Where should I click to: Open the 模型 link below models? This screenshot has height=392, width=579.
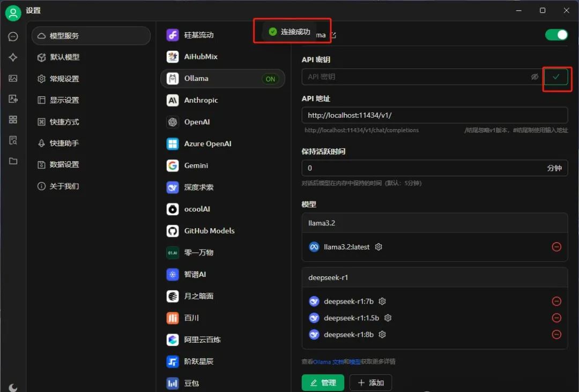[355, 362]
